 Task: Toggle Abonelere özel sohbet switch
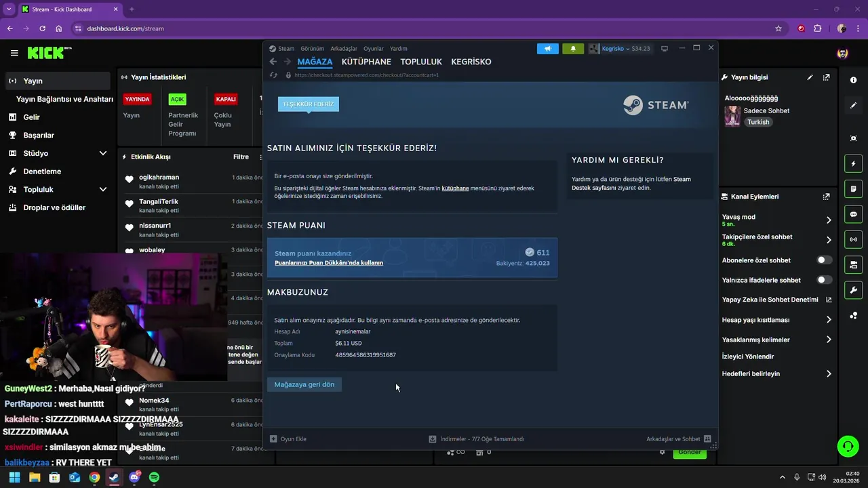point(825,260)
